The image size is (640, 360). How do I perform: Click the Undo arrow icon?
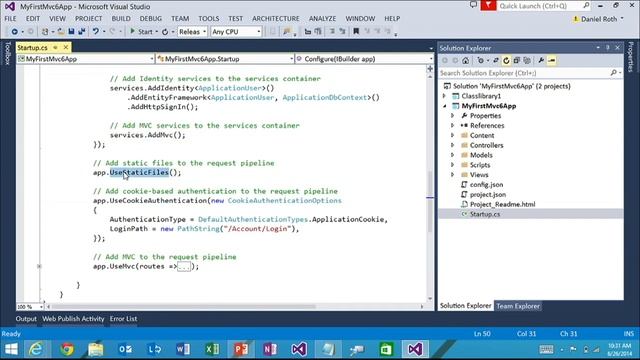[96, 31]
